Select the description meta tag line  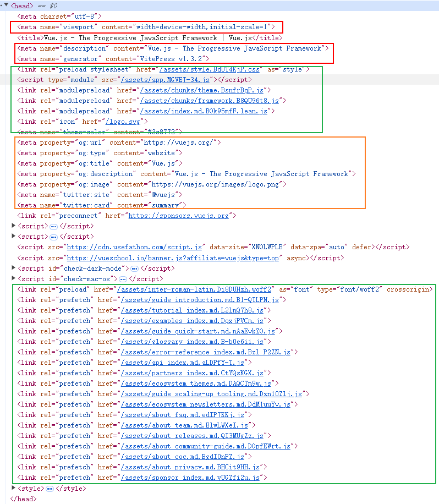point(173,48)
